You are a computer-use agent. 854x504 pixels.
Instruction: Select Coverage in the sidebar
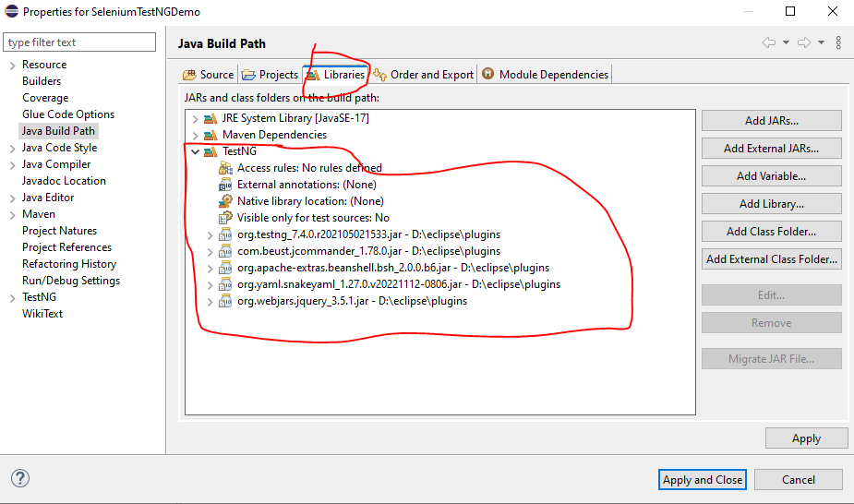tap(45, 98)
